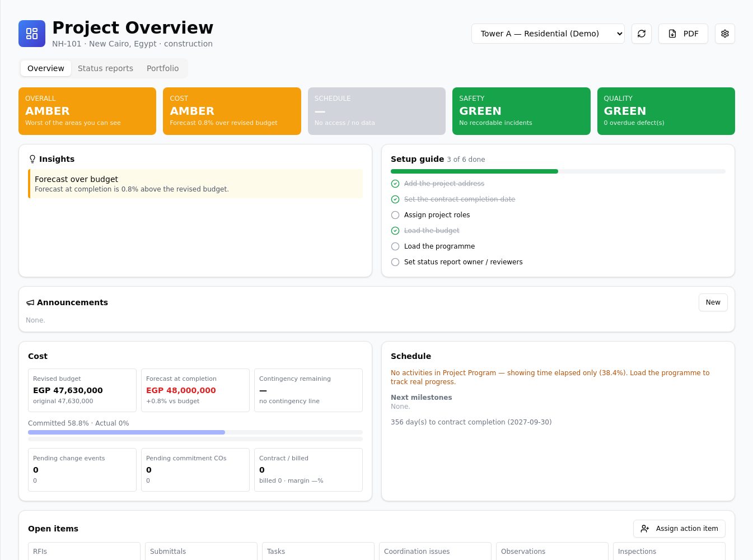The image size is (753, 560).
Task: Click the Pending commitment COs tile
Action: pyautogui.click(x=195, y=470)
